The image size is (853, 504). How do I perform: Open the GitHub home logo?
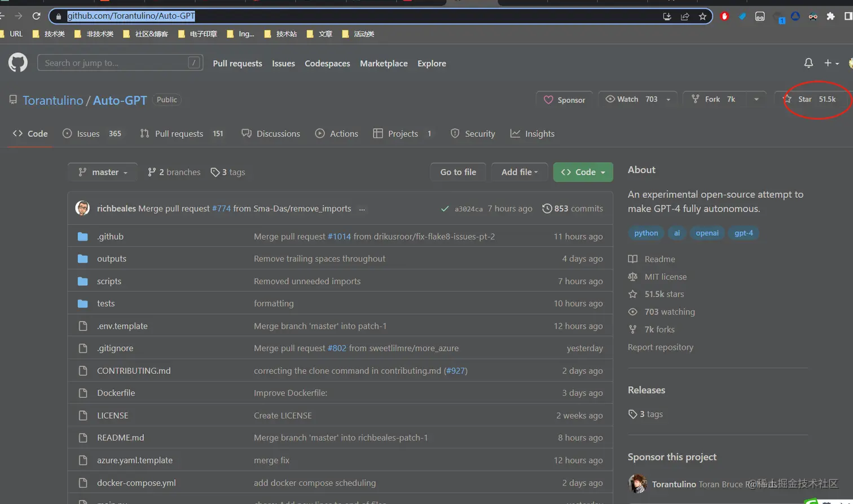pyautogui.click(x=18, y=63)
